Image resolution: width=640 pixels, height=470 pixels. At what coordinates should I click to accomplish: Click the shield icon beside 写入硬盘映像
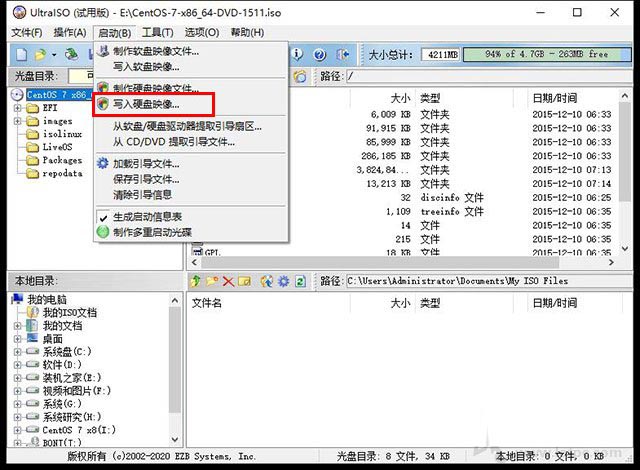[103, 104]
